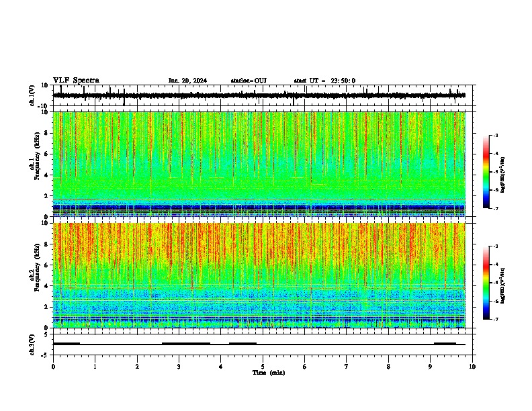Click the date "Jan. 20, 2024"
This screenshot has height=411, width=532.
(187, 81)
